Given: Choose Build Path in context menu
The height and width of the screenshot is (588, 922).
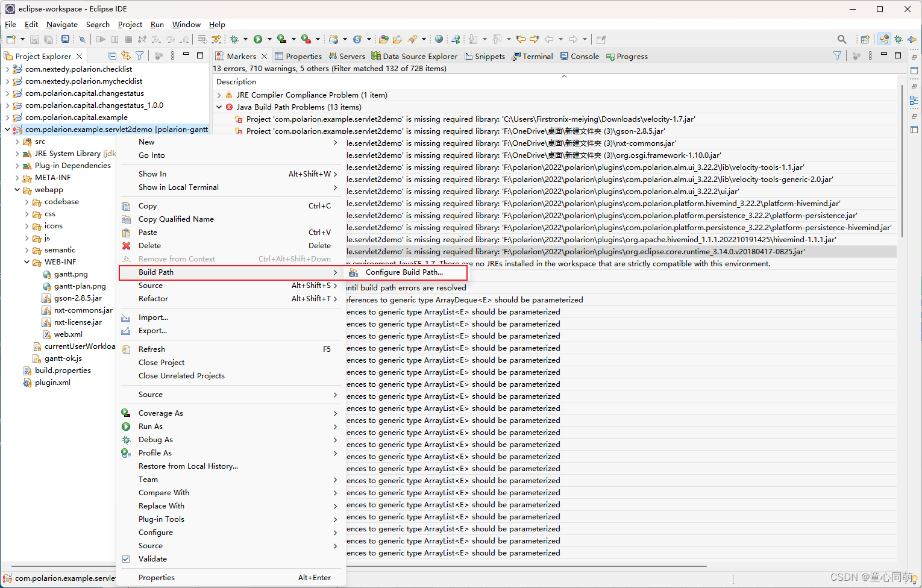Looking at the screenshot, I should coord(231,272).
